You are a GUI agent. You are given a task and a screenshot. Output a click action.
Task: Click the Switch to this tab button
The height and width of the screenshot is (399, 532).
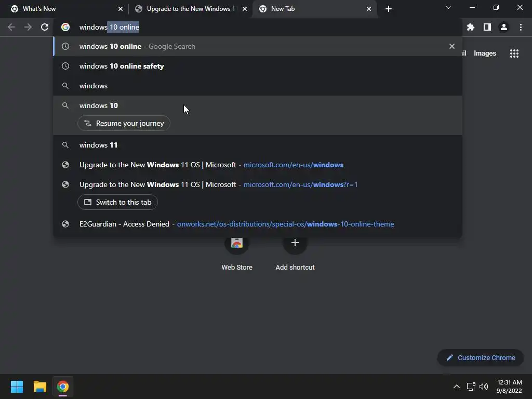117,202
